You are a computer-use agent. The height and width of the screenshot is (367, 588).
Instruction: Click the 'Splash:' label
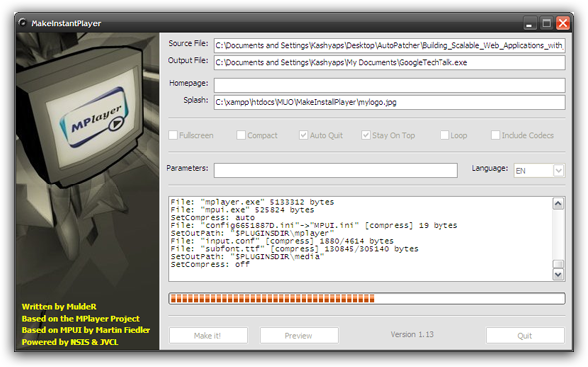click(x=196, y=100)
